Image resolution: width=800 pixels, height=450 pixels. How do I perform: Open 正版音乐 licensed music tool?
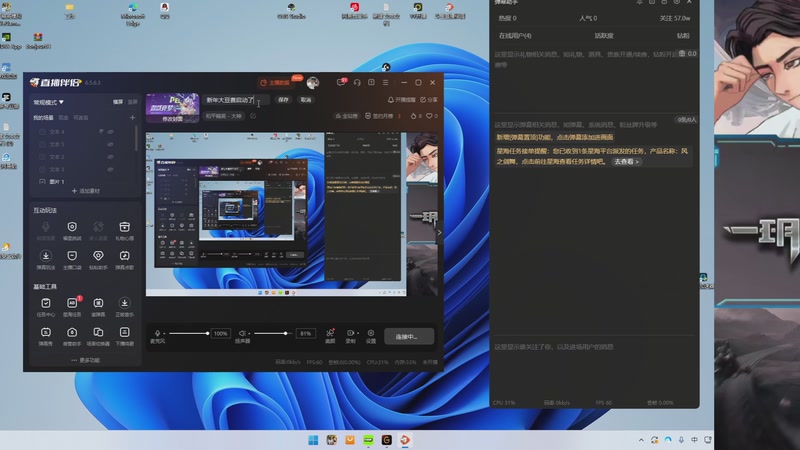(x=124, y=307)
